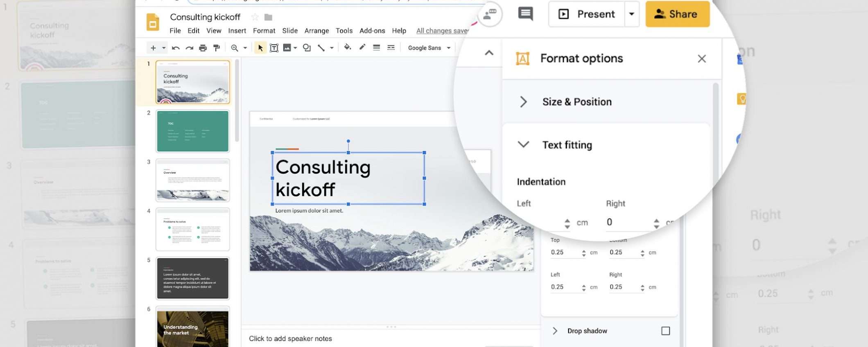
Task: Select the line tool
Action: point(321,48)
